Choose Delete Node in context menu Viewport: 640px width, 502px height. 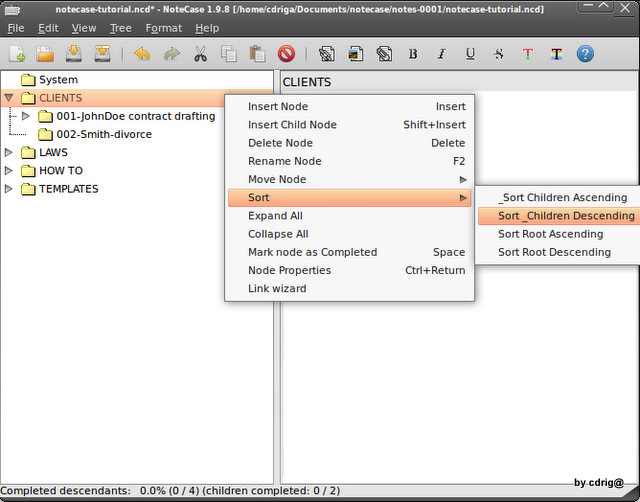point(349,143)
